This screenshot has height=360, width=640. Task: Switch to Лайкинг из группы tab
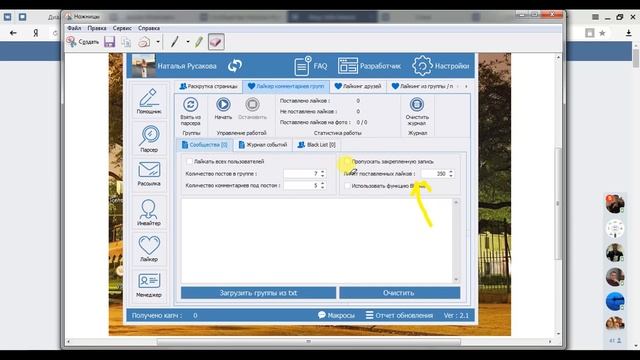coord(422,86)
